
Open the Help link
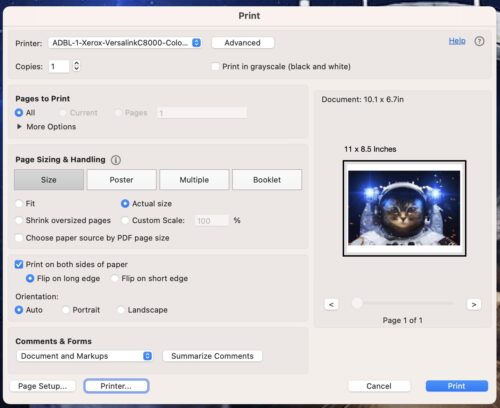pos(457,41)
